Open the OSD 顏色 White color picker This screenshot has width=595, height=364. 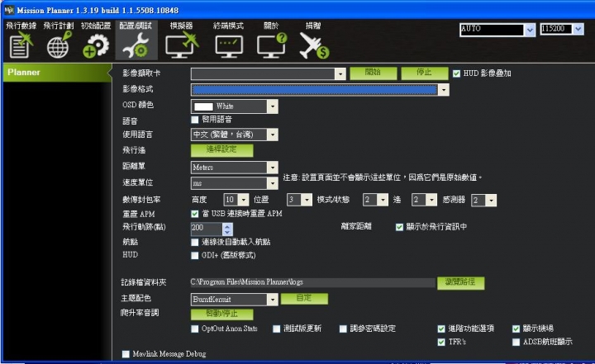coord(235,106)
